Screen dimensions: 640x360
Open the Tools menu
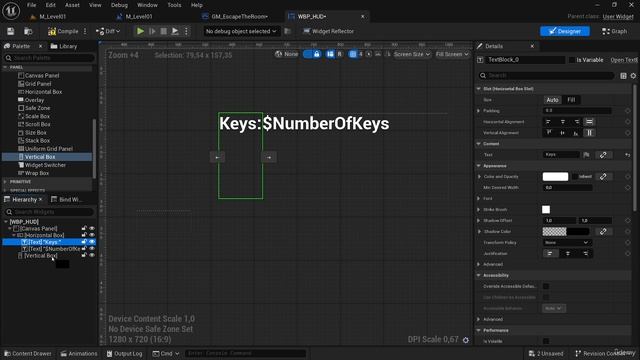[x=174, y=5]
